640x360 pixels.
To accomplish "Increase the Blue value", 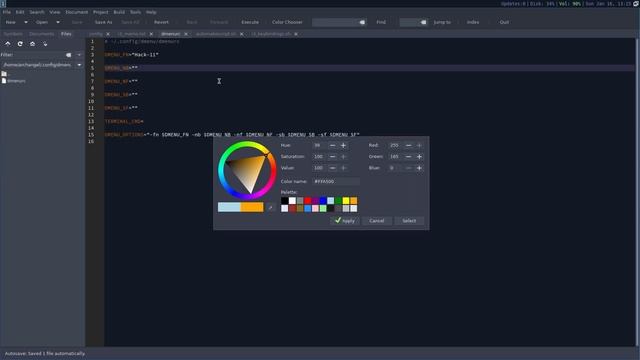I will (x=419, y=168).
